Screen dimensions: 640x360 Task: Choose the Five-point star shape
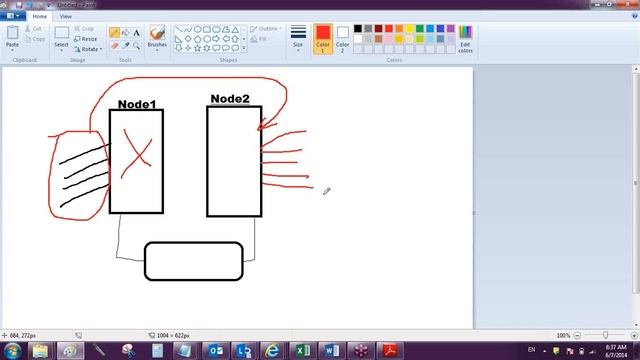(198, 48)
